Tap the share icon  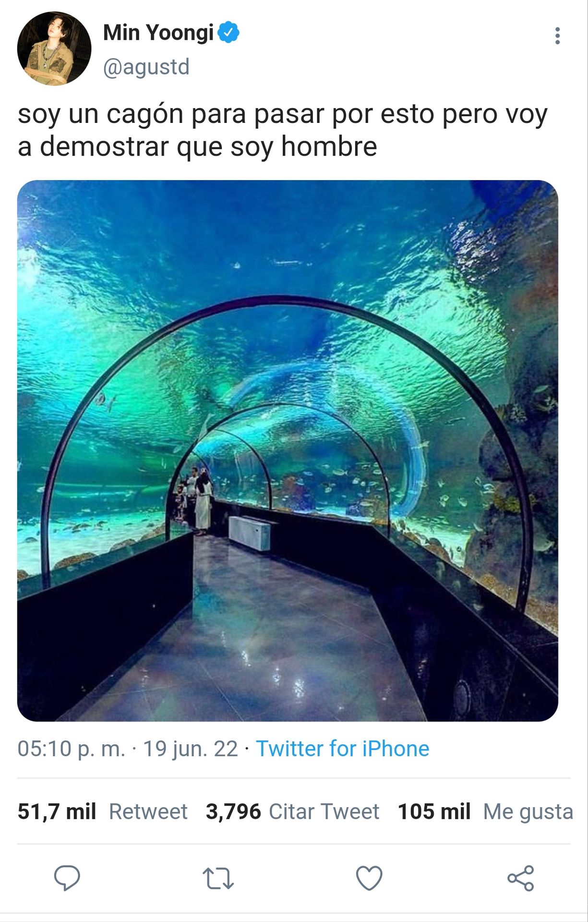pyautogui.click(x=521, y=878)
